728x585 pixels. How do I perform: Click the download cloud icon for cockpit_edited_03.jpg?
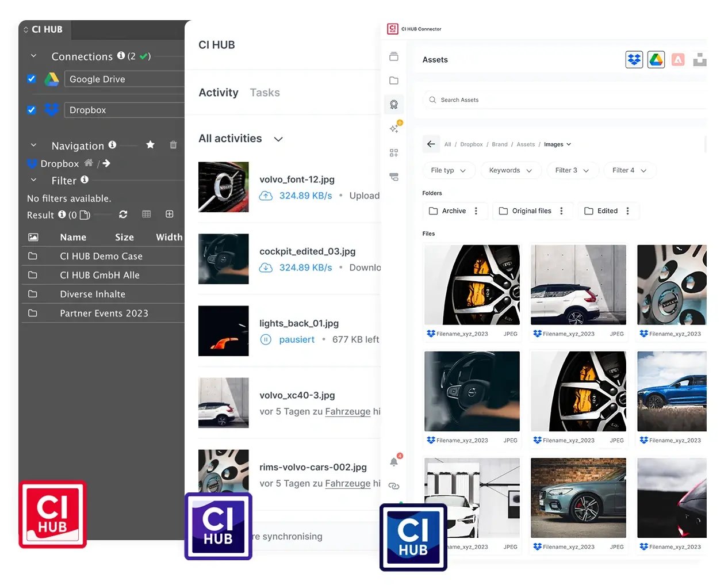pos(266,267)
